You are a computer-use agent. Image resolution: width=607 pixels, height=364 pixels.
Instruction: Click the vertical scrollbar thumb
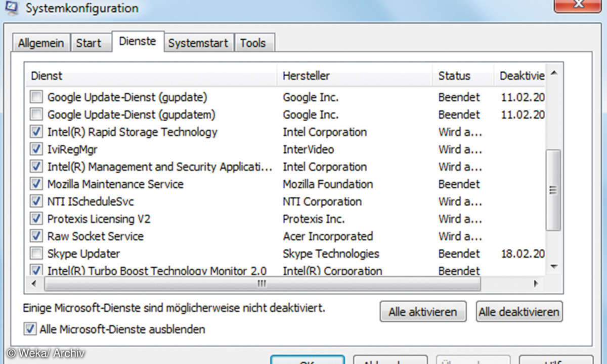(x=553, y=190)
